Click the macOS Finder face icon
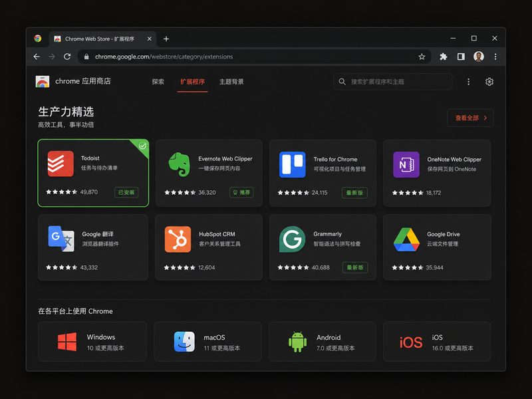The height and width of the screenshot is (399, 532). point(184,342)
